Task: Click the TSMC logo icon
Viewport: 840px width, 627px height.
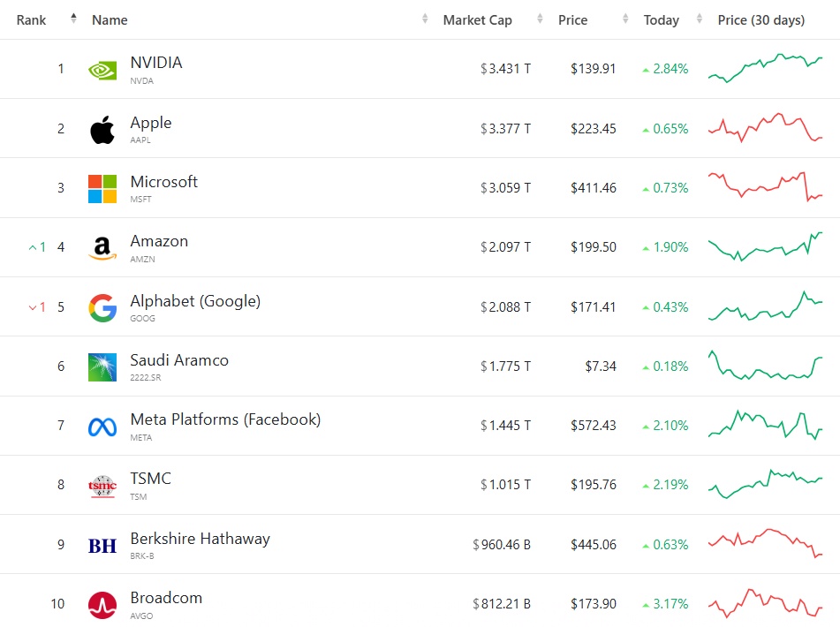Action: pyautogui.click(x=102, y=486)
